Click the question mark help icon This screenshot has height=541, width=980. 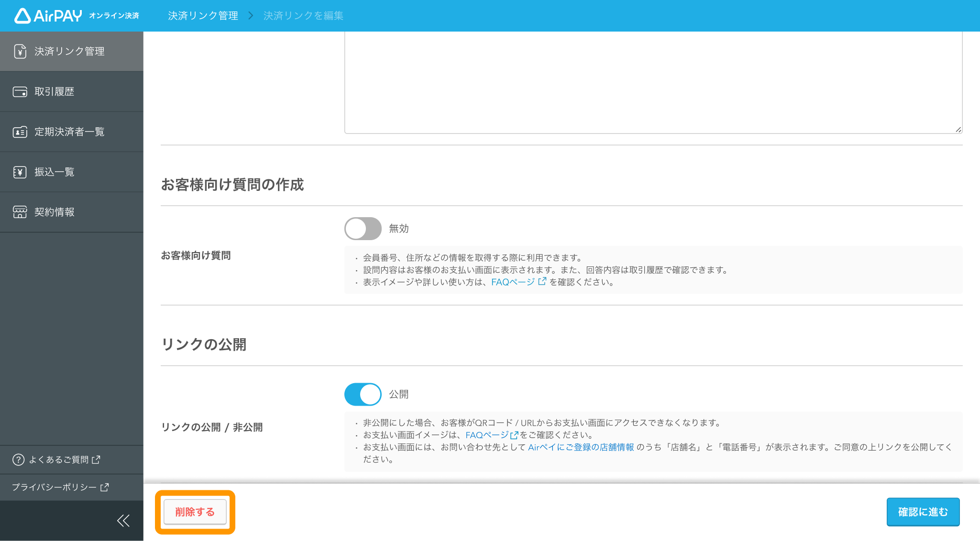18,460
